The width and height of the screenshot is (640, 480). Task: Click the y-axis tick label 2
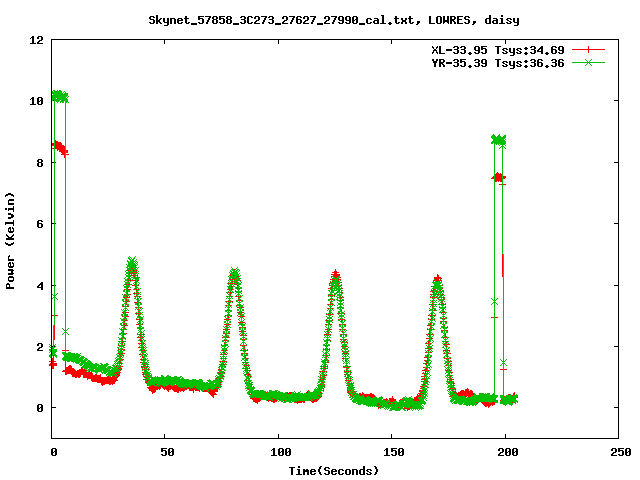point(40,347)
